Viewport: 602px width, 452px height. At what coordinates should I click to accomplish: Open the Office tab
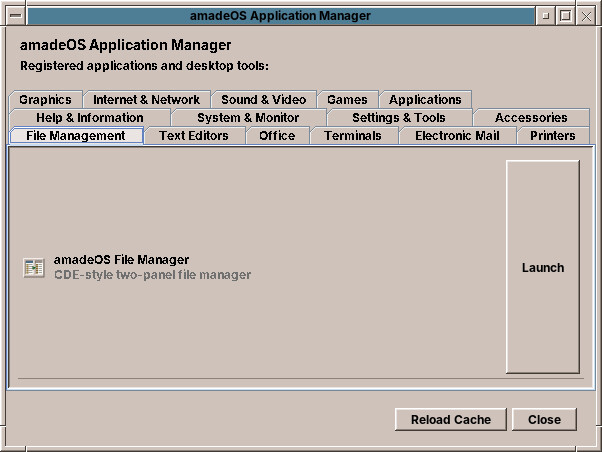(277, 136)
